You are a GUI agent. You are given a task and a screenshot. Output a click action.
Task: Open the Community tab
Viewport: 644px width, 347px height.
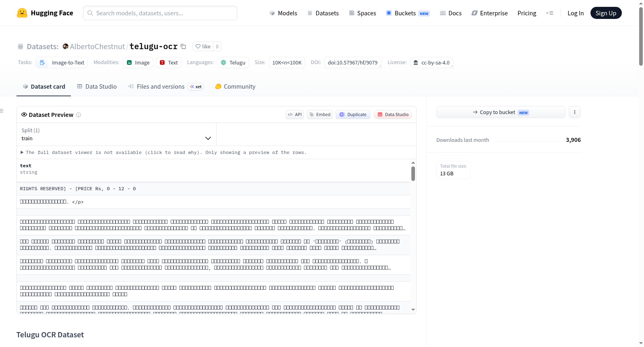235,86
